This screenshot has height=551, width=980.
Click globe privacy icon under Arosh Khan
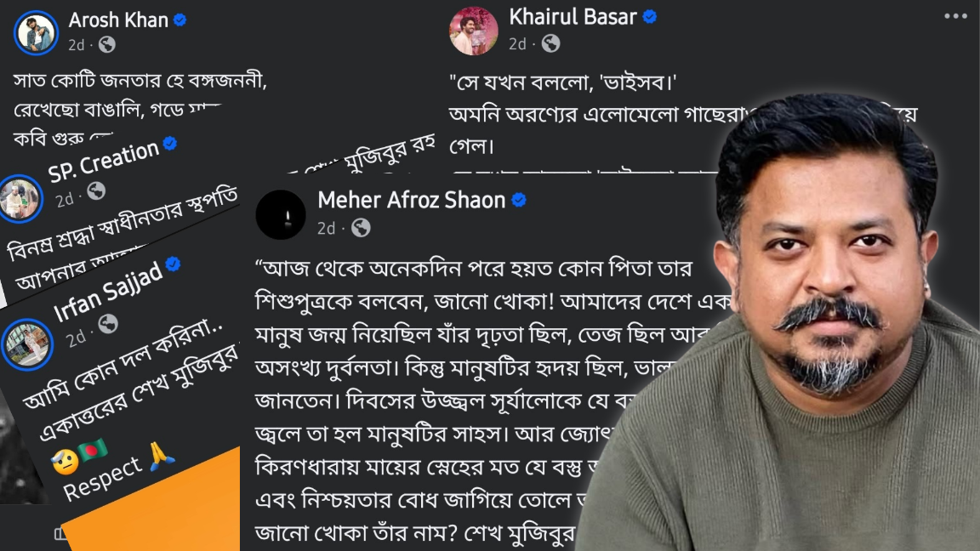tap(107, 44)
